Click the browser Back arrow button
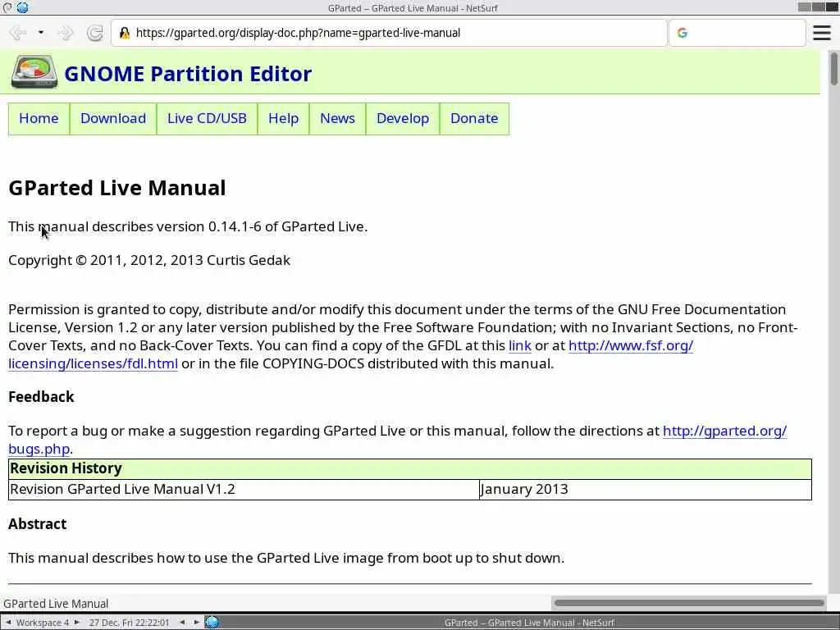 [18, 33]
